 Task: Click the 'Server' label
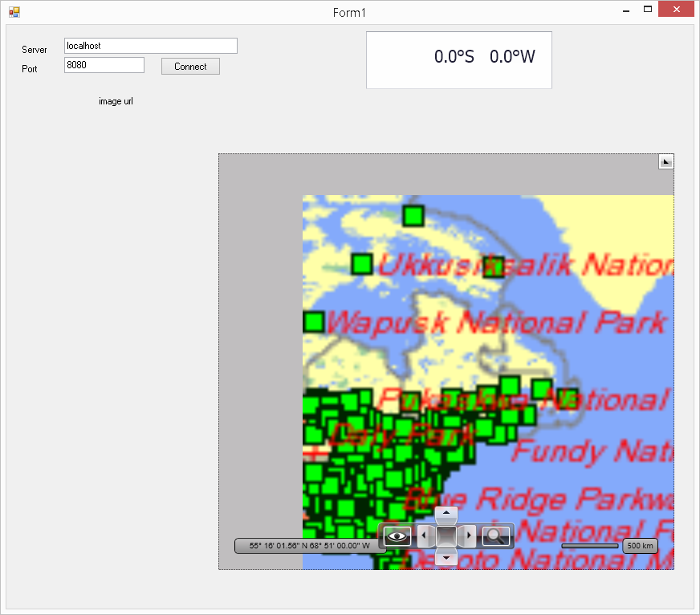pos(35,50)
